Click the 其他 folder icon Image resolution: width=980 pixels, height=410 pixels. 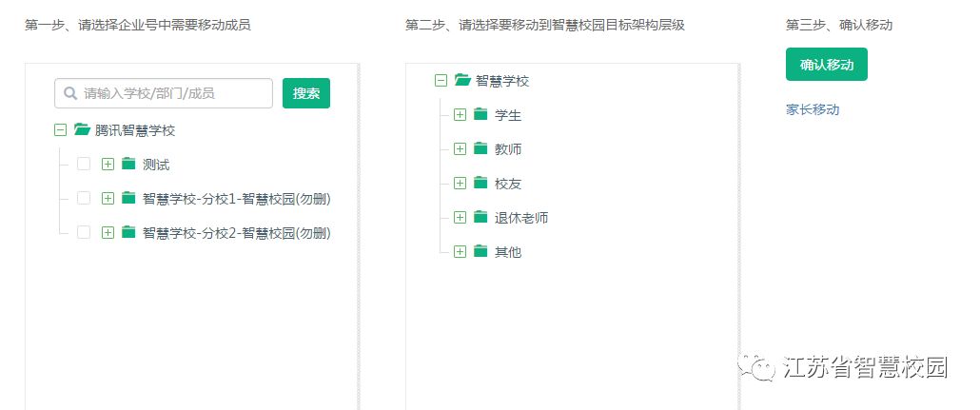tap(480, 251)
